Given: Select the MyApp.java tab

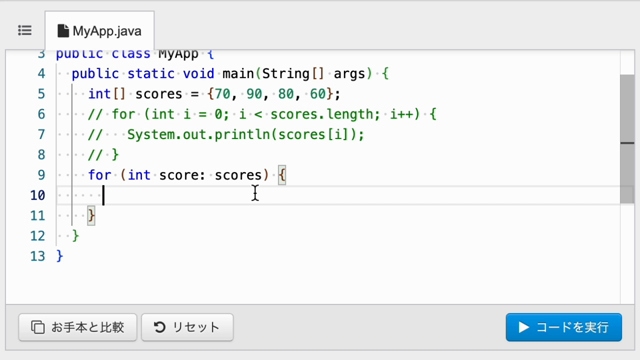Looking at the screenshot, I should coord(100,31).
